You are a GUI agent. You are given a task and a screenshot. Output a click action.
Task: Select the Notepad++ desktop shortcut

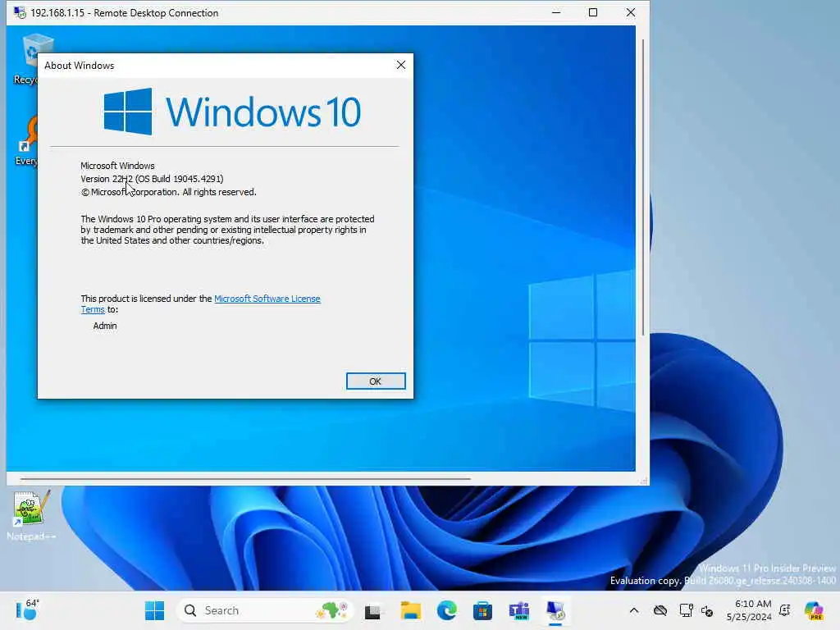click(x=32, y=515)
